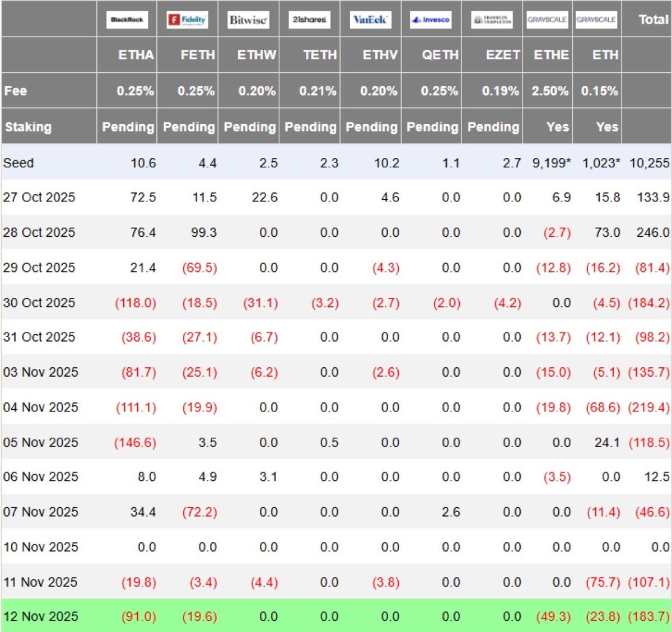Click the Fidelity logo

[188, 20]
